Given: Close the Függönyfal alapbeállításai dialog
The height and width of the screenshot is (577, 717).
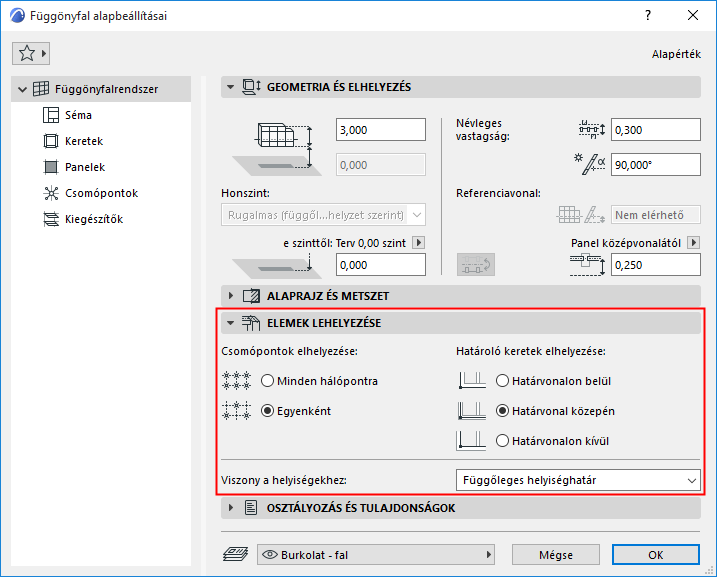Looking at the screenshot, I should 693,16.
